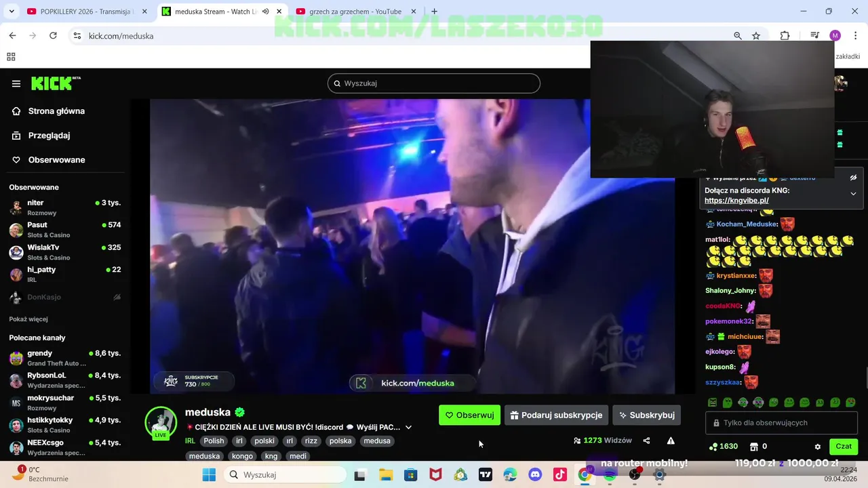868x488 pixels.
Task: Open hi_patty channel in followed list
Action: [65, 274]
